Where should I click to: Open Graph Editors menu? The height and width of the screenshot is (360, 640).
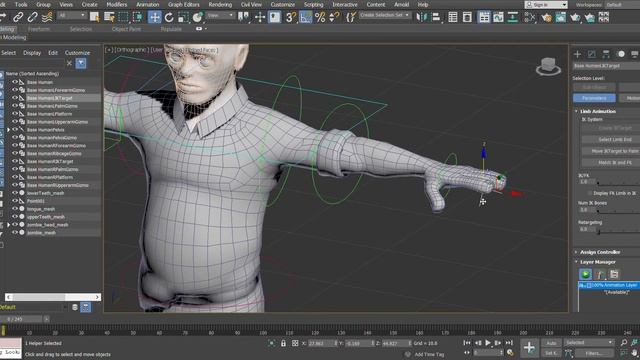(184, 4)
